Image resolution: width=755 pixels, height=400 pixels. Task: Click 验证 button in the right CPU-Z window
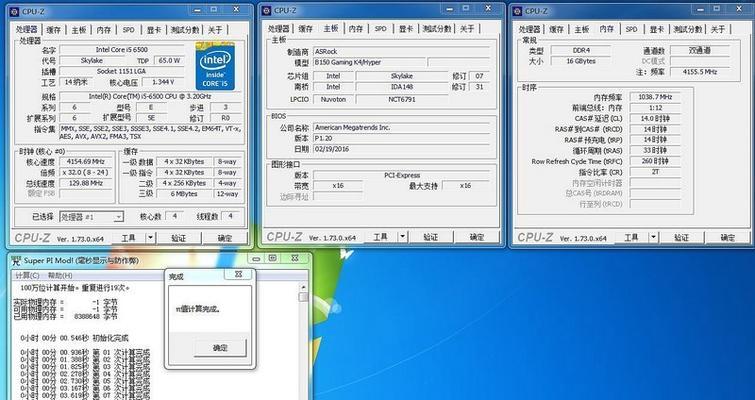[x=681, y=237]
